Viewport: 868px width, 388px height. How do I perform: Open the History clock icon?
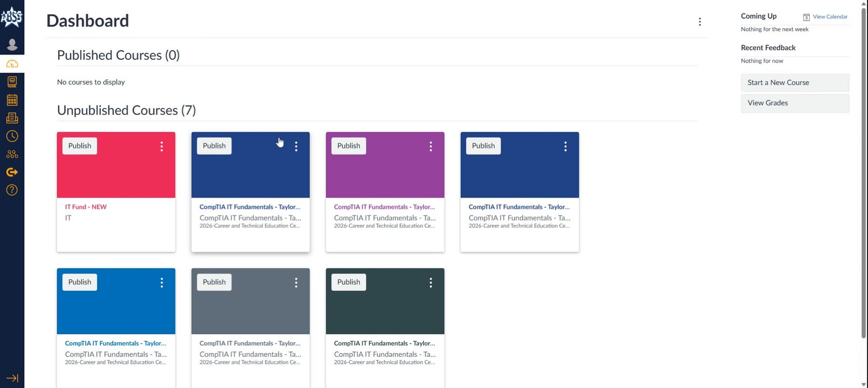(x=12, y=136)
